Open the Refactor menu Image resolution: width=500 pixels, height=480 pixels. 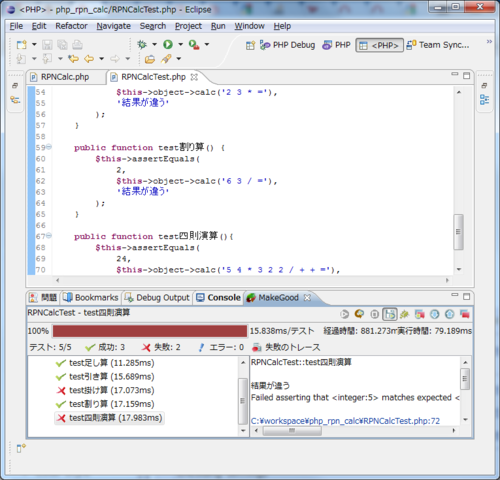point(71,26)
